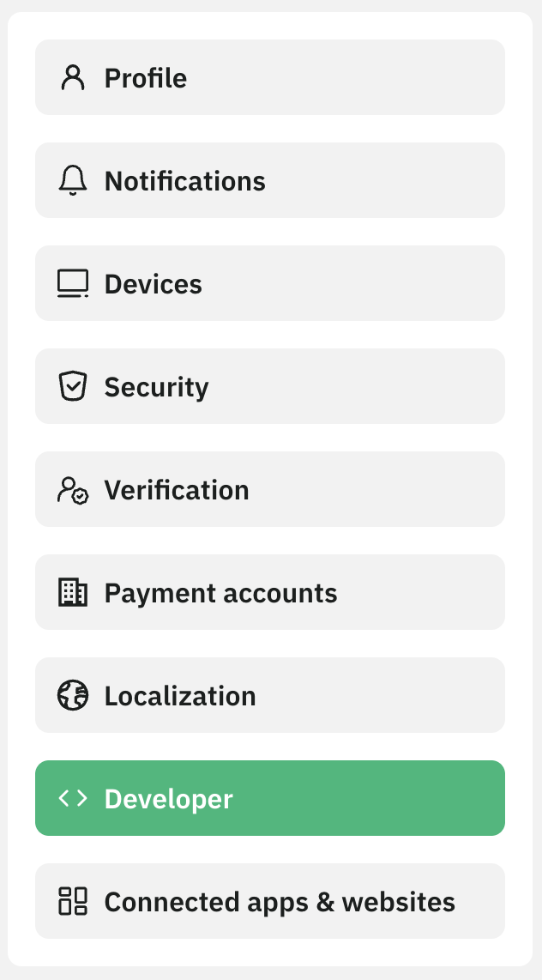
Task: Open Connected apps & websites
Action: click(x=269, y=901)
